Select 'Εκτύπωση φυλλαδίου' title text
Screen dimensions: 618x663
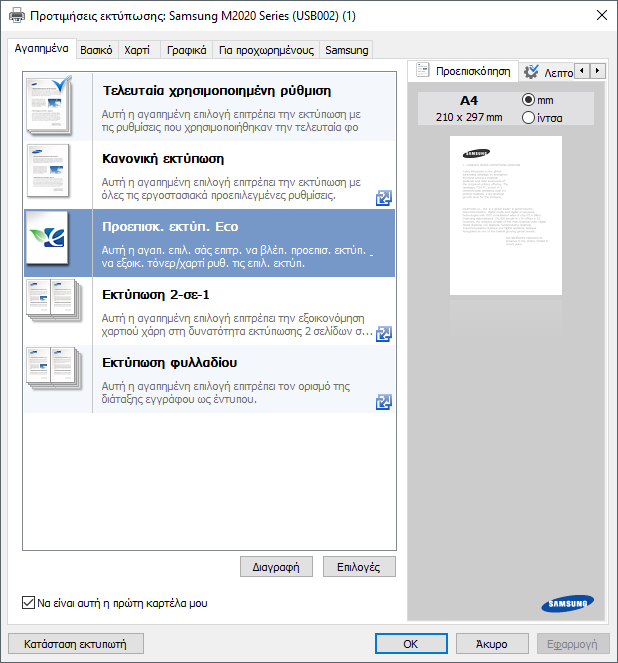click(x=170, y=362)
